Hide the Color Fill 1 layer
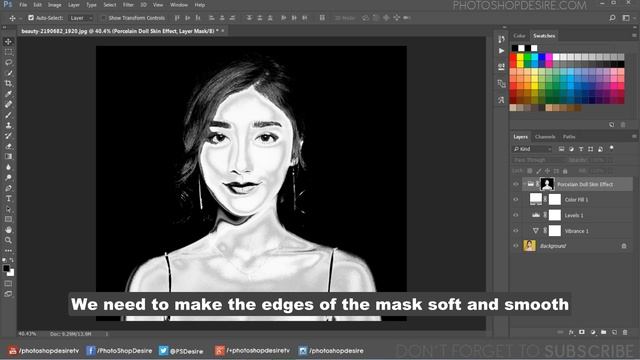640x360 pixels. click(516, 200)
